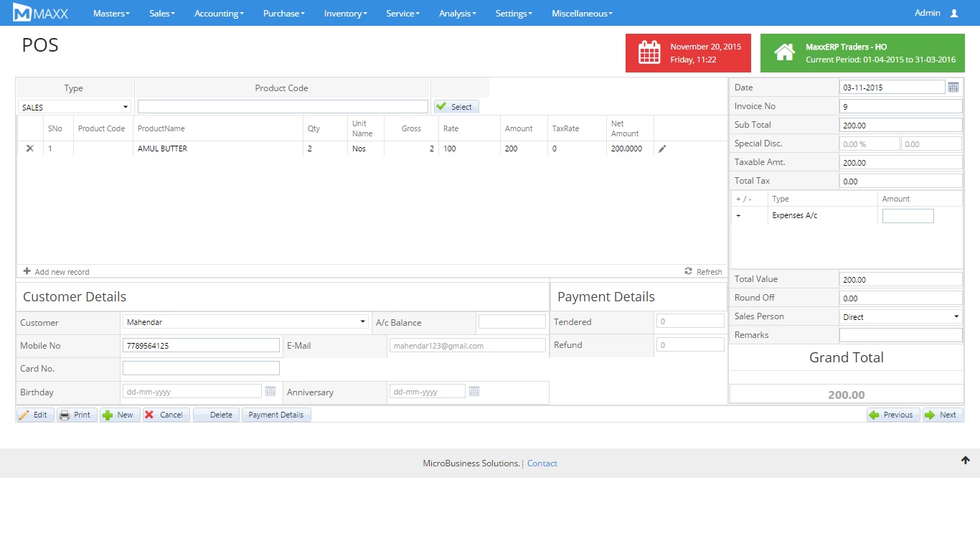
Task: Open the invoice Date calendar picker icon
Action: pyautogui.click(x=953, y=87)
